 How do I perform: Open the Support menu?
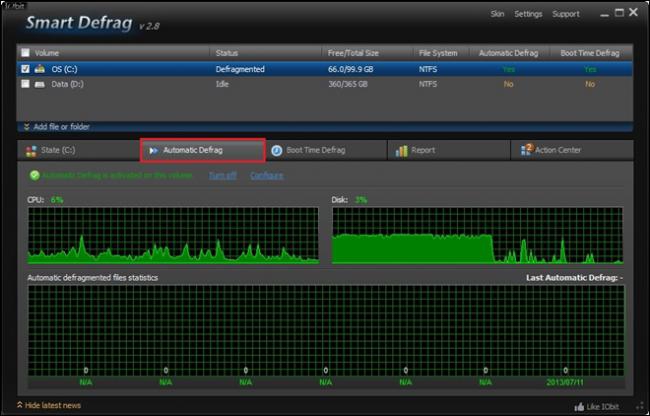[565, 14]
